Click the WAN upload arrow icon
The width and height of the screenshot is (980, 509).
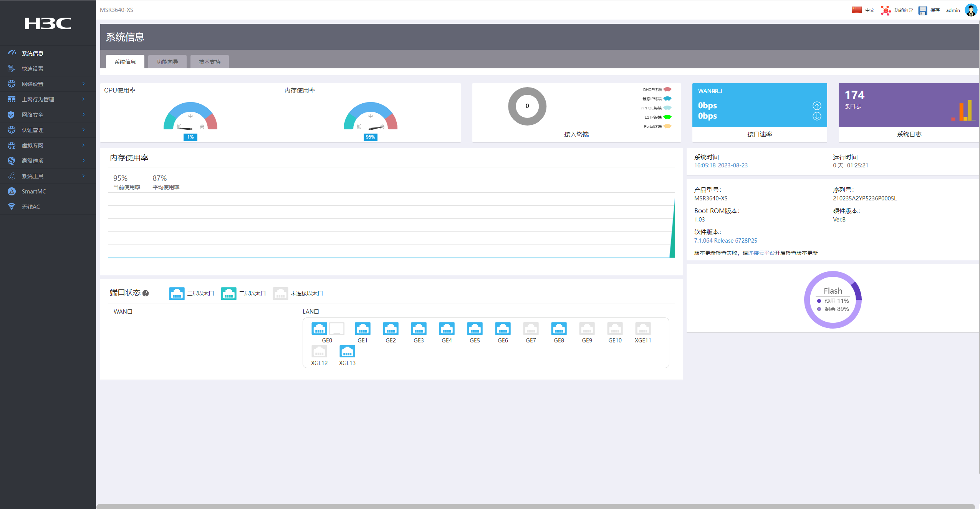click(817, 106)
